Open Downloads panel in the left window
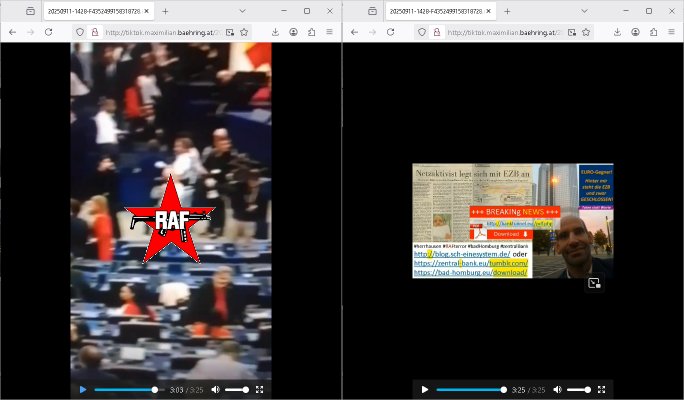Image resolution: width=684 pixels, height=400 pixels. click(274, 32)
